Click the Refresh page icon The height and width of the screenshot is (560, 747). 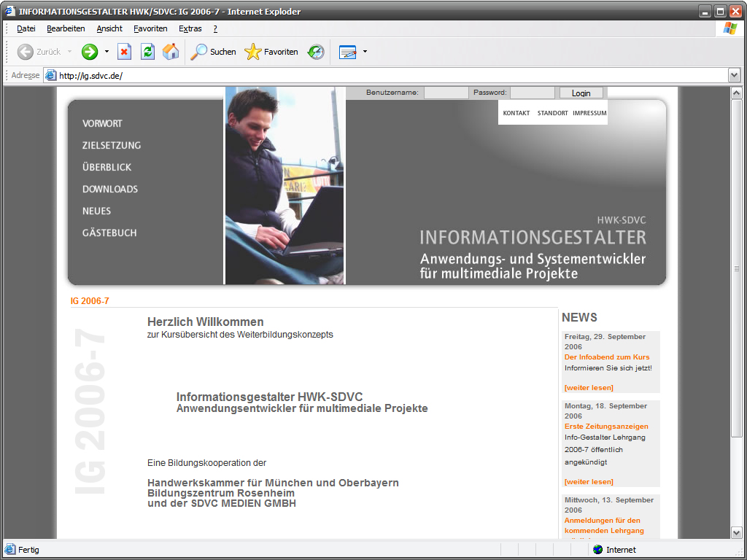147,52
